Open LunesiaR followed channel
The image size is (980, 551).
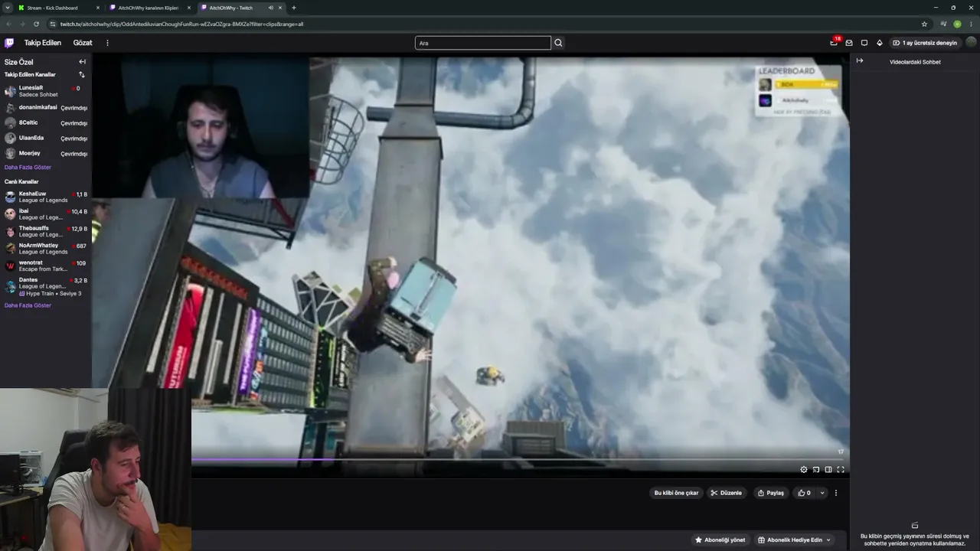coord(46,91)
